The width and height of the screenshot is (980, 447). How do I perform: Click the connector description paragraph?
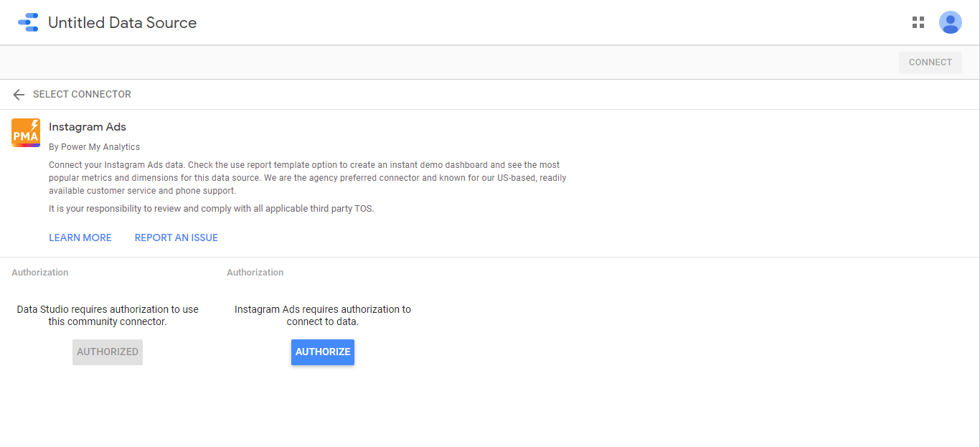coord(307,178)
